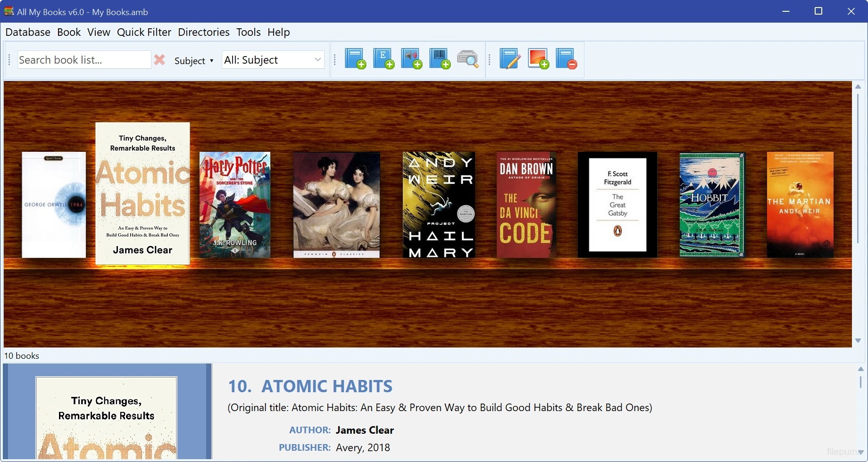Image resolution: width=868 pixels, height=462 pixels.
Task: Select the Project Hail Mary book cover
Action: click(439, 205)
